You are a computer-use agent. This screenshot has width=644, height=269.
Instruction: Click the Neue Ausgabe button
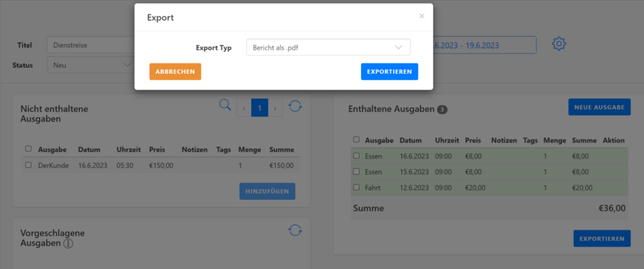point(599,107)
